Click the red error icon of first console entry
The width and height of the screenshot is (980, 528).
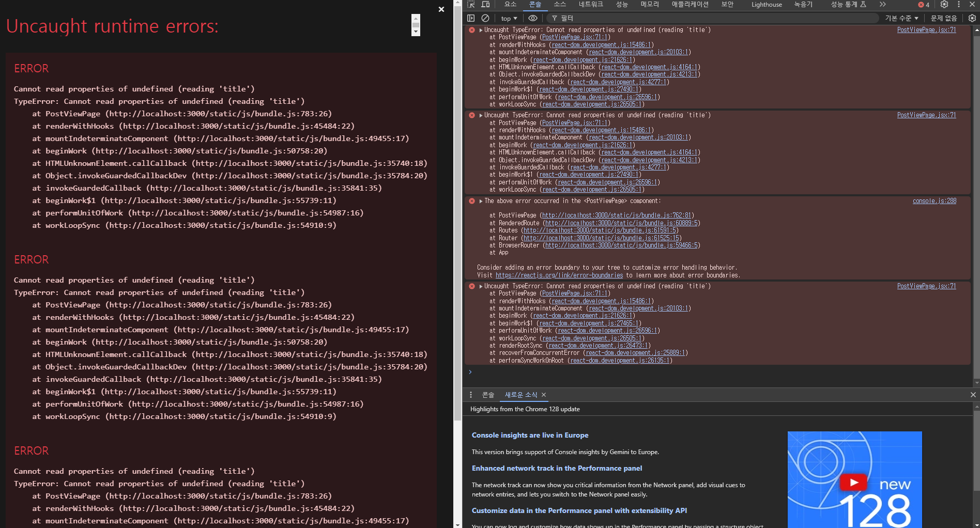coord(472,30)
